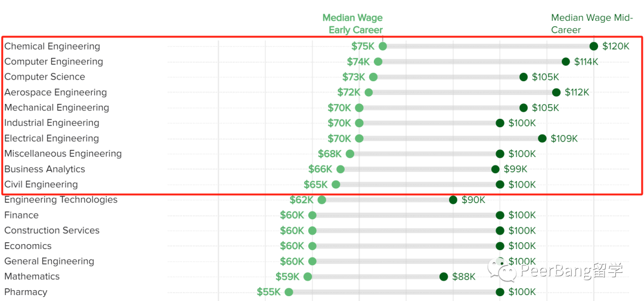Select Mathematics $88K mid-career dot
Screen dimensions: 644x301
pos(444,277)
